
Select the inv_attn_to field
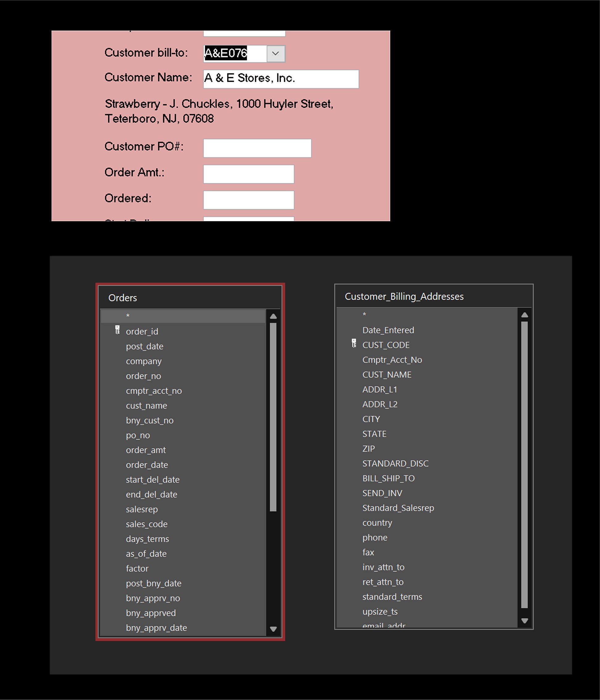tap(427, 568)
